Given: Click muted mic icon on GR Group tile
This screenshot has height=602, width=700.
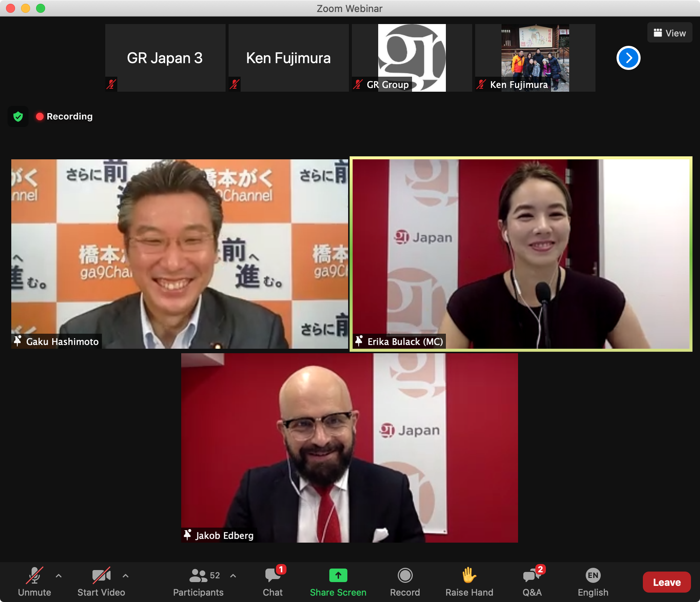Looking at the screenshot, I should [358, 85].
